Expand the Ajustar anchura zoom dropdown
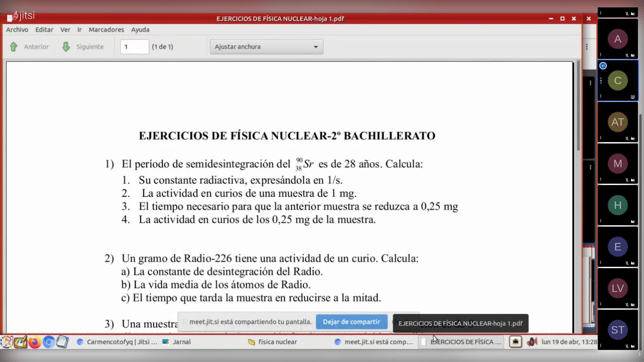This screenshot has width=644, height=362. click(x=267, y=47)
